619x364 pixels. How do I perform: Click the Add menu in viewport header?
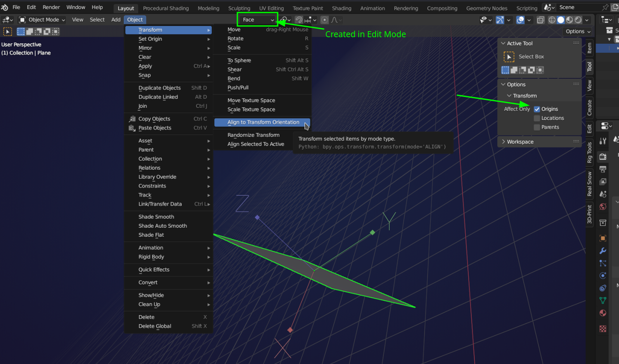coord(116,20)
